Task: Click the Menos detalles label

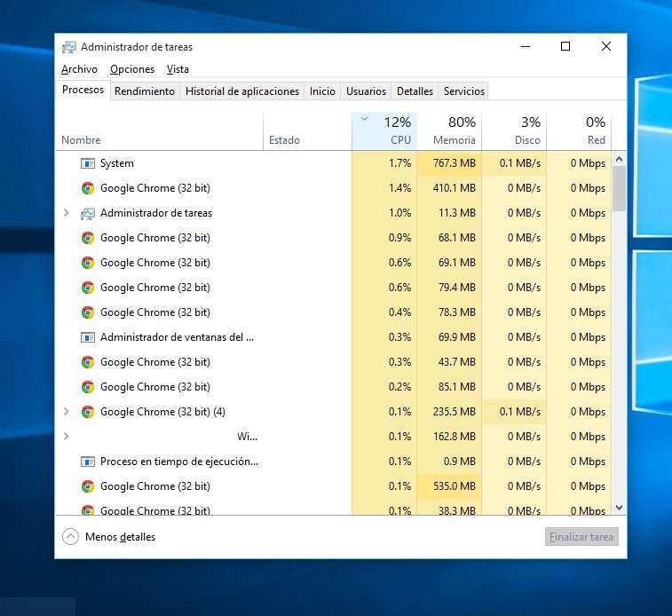Action: coord(121,537)
